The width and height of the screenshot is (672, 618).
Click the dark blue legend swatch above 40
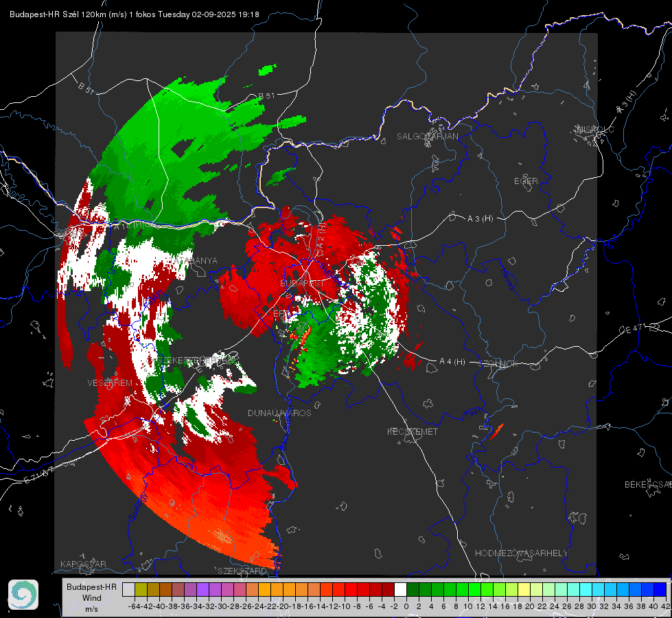(x=660, y=590)
